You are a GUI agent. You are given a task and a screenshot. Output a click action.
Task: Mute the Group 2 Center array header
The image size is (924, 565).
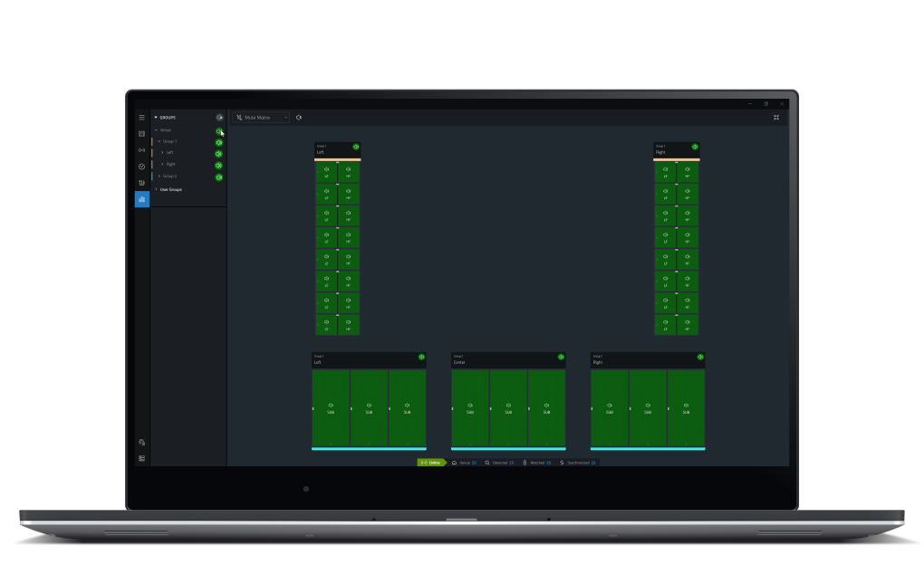[561, 357]
